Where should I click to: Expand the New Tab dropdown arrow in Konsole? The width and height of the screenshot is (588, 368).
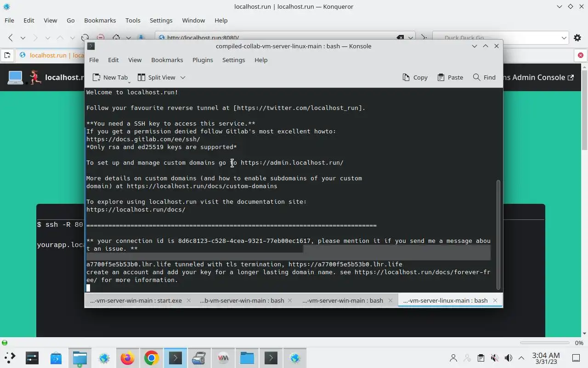pos(129,82)
